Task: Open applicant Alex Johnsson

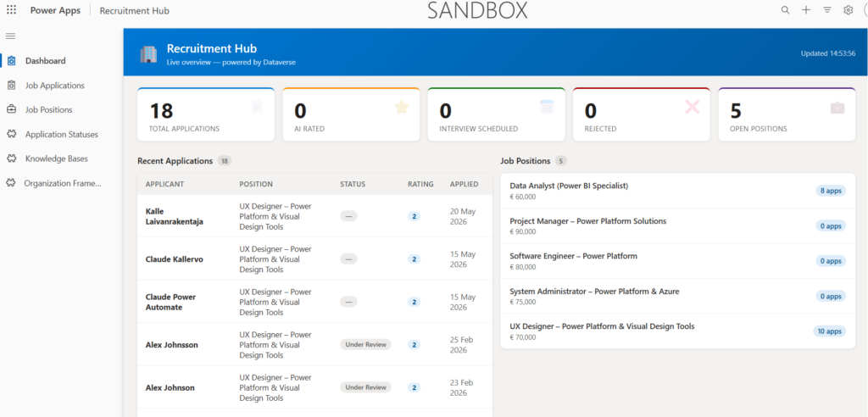Action: [x=171, y=344]
